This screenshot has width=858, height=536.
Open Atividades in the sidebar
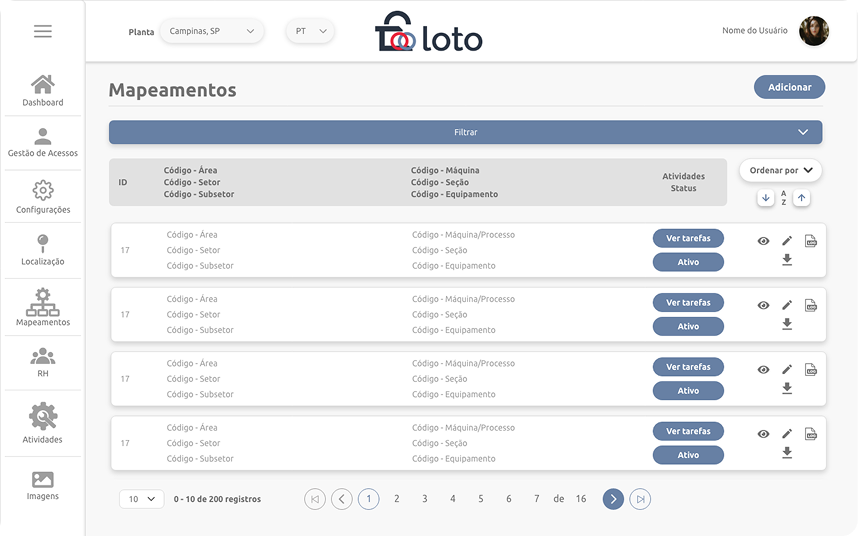[x=43, y=423]
